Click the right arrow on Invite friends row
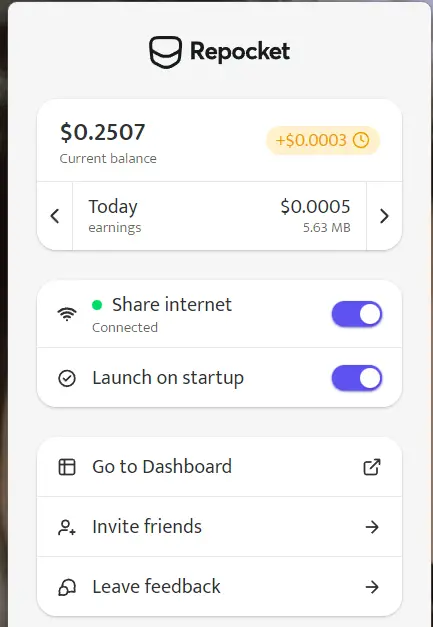The height and width of the screenshot is (627, 433). [x=372, y=527]
